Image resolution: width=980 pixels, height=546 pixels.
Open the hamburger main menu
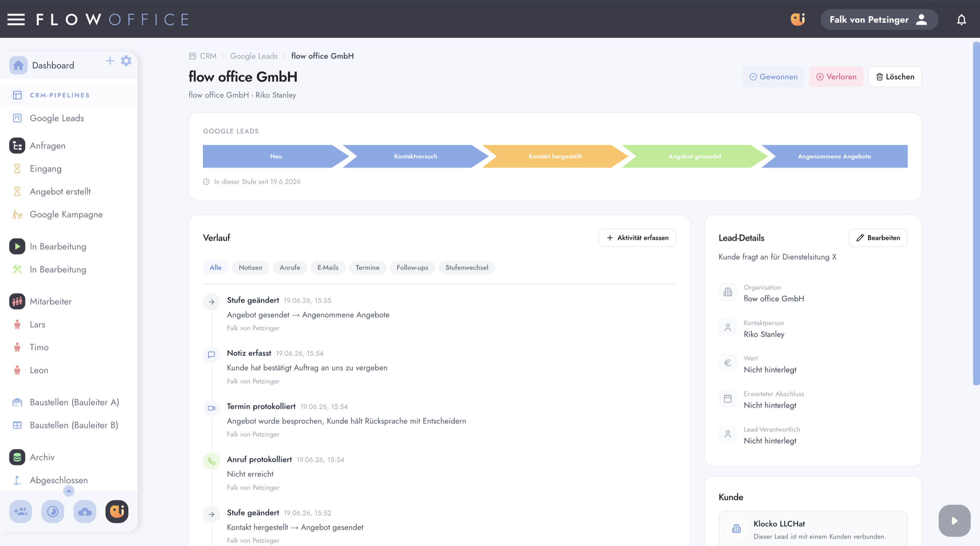tap(16, 19)
